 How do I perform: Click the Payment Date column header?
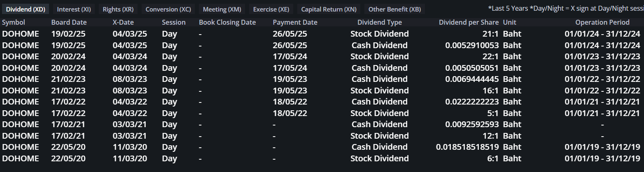pos(295,22)
